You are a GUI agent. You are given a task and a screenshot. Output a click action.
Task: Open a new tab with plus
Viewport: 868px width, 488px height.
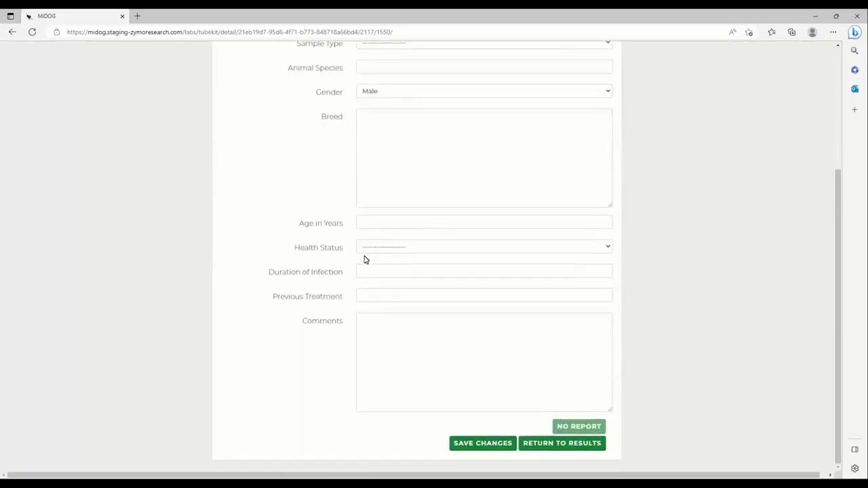tap(137, 16)
